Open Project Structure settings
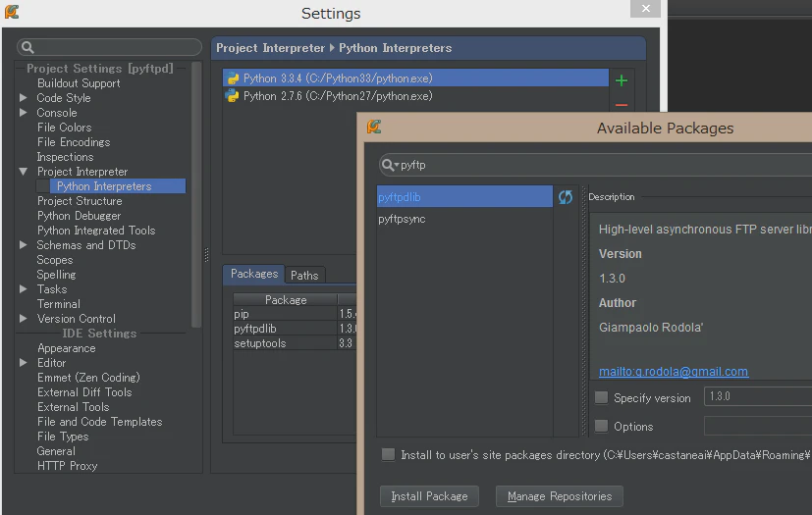The height and width of the screenshot is (515, 812). coord(80,200)
